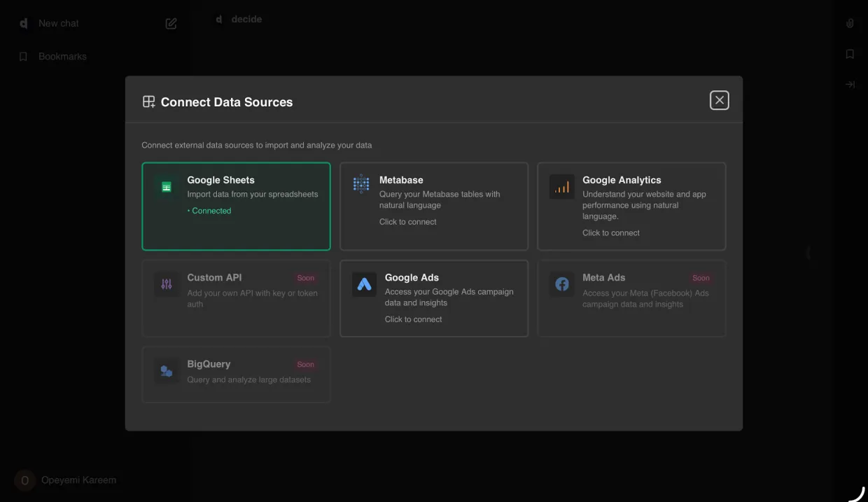Select the Custom API card title
Screen dimensions: 868x502
pos(214,277)
